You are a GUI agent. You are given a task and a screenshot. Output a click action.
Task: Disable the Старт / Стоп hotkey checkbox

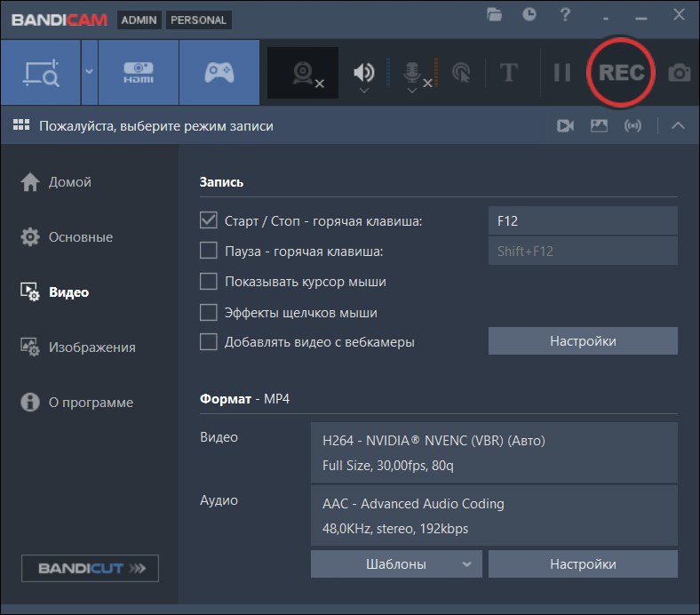(209, 220)
